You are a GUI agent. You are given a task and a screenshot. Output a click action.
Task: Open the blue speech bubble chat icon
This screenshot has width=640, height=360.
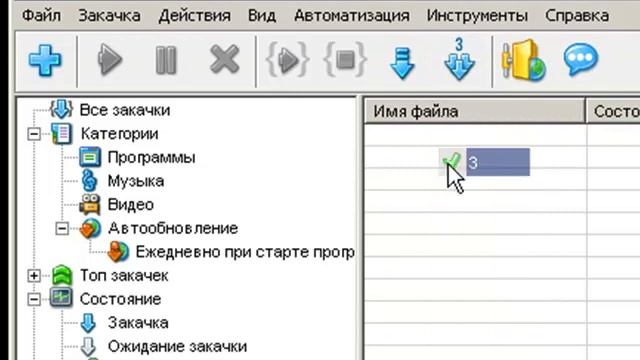click(x=580, y=60)
